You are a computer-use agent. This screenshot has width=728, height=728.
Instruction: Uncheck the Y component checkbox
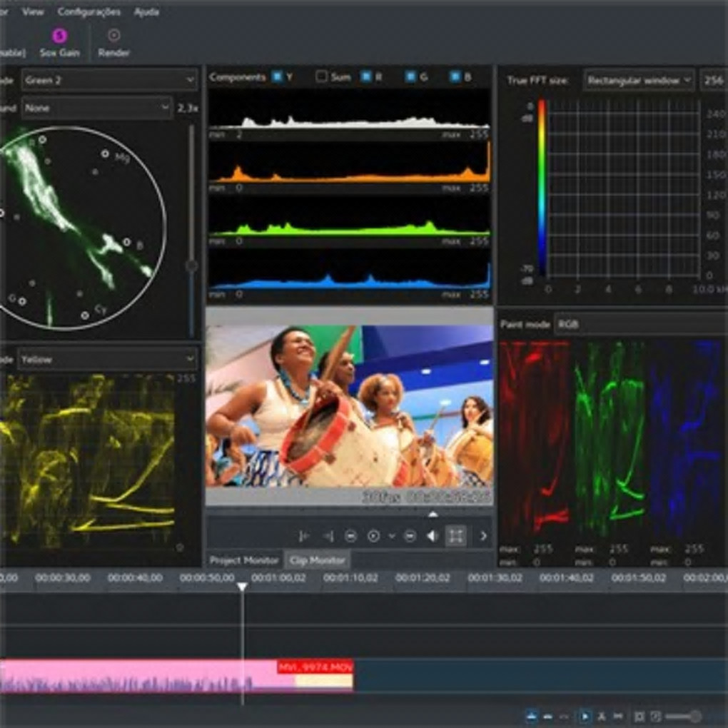pos(277,77)
